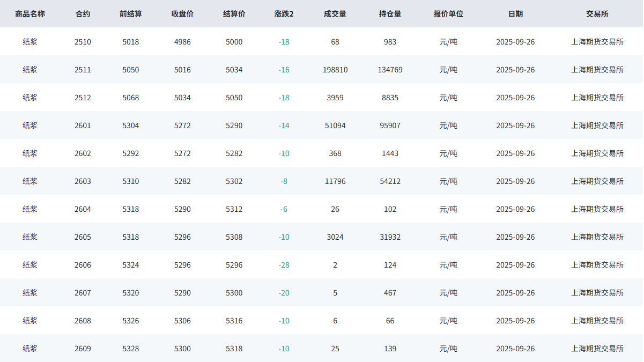The width and height of the screenshot is (644, 362).
Task: Click volume value 198810
Action: click(335, 70)
